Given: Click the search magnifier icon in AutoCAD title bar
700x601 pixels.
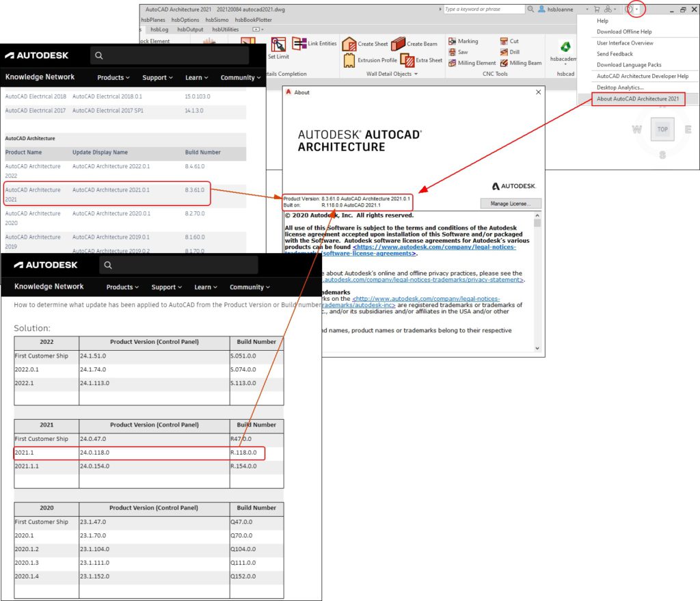Looking at the screenshot, I should tap(530, 9).
